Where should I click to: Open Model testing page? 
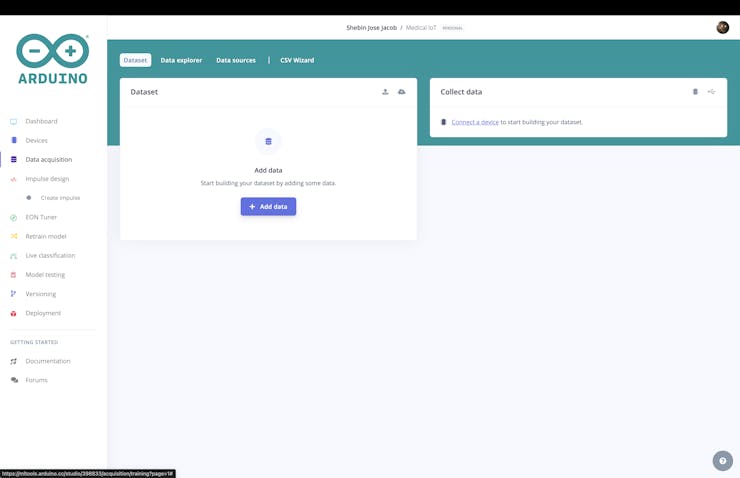(x=45, y=275)
